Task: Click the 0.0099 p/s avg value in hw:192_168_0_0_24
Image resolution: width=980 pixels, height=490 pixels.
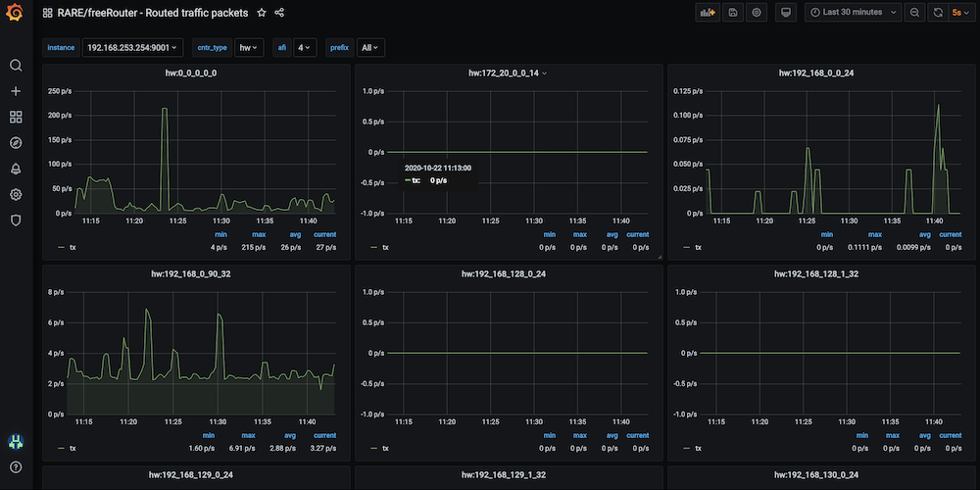Action: (912, 248)
